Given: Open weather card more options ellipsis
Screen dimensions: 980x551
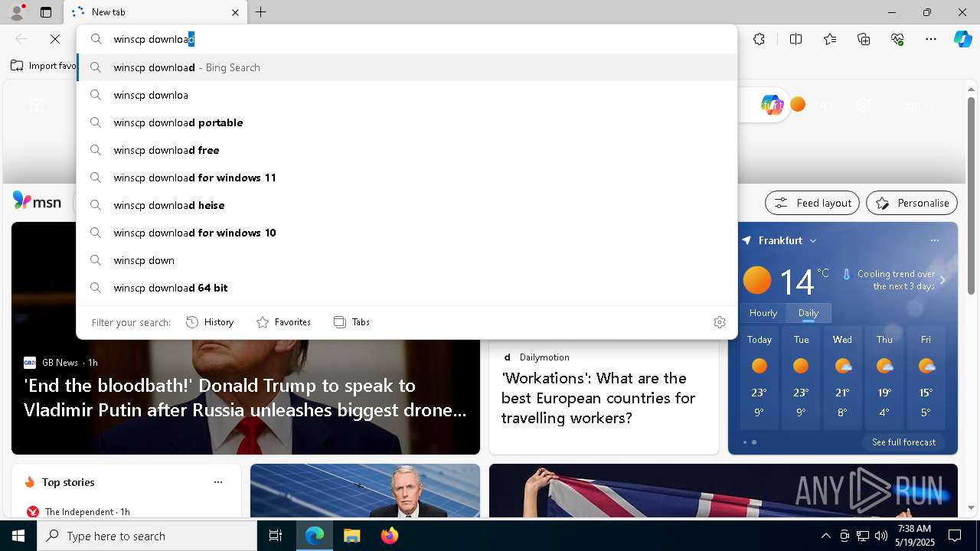Looking at the screenshot, I should coord(934,240).
